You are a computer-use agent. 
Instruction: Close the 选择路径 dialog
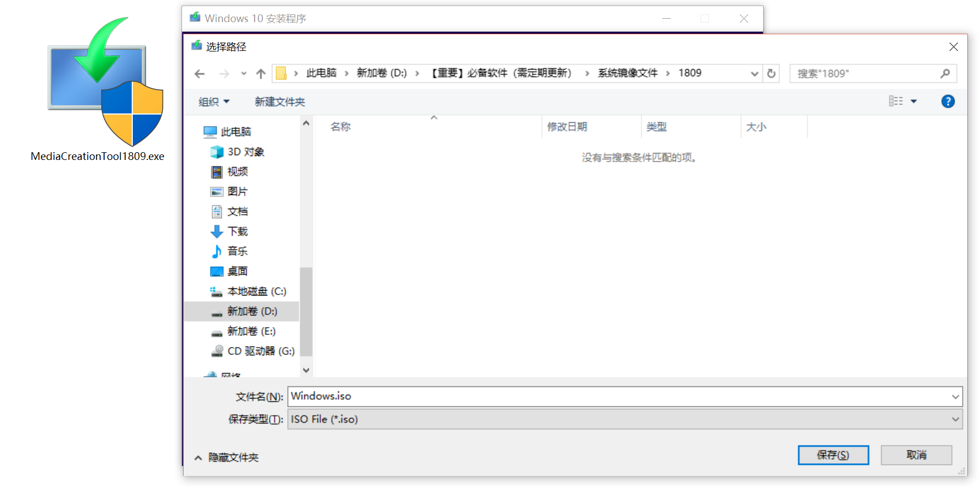[x=953, y=47]
